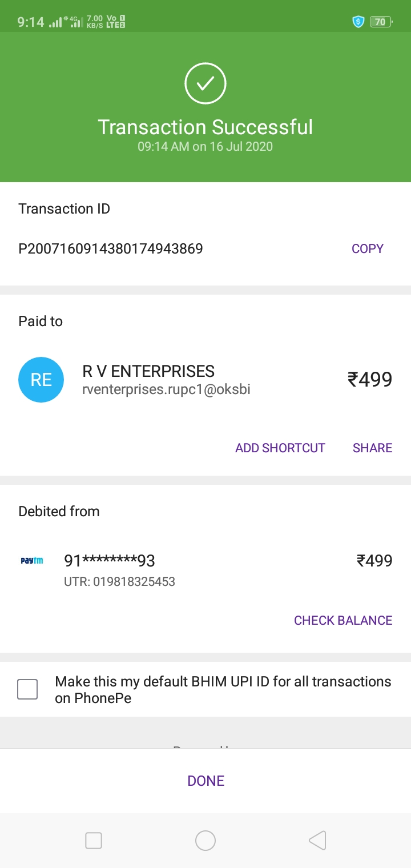Image resolution: width=411 pixels, height=868 pixels.
Task: Tap the signal strength status icon
Action: tap(55, 23)
